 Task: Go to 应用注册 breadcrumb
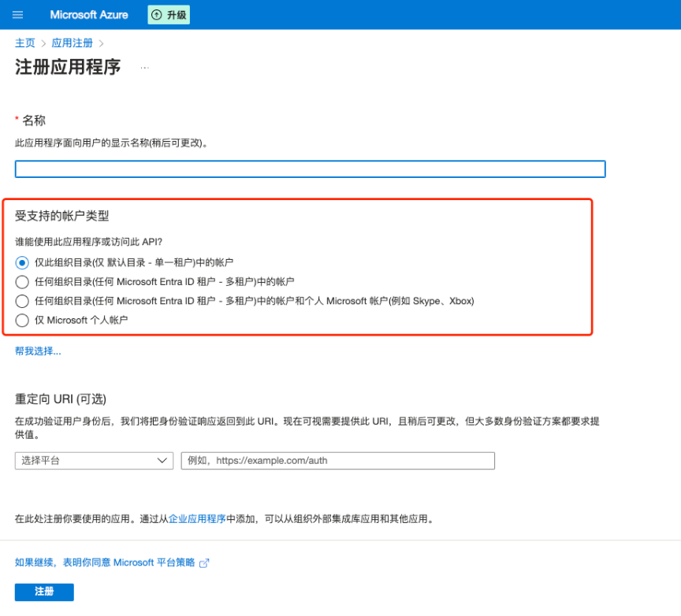coord(72,43)
